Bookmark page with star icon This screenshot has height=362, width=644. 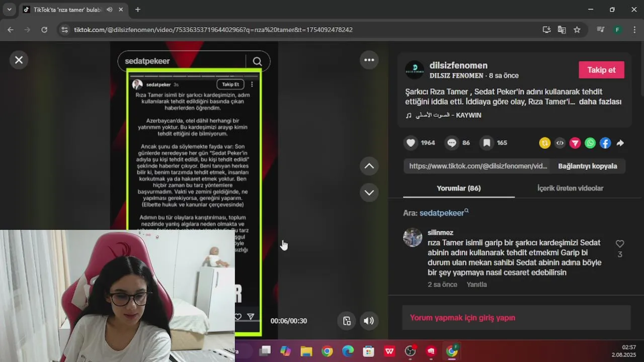click(577, 30)
